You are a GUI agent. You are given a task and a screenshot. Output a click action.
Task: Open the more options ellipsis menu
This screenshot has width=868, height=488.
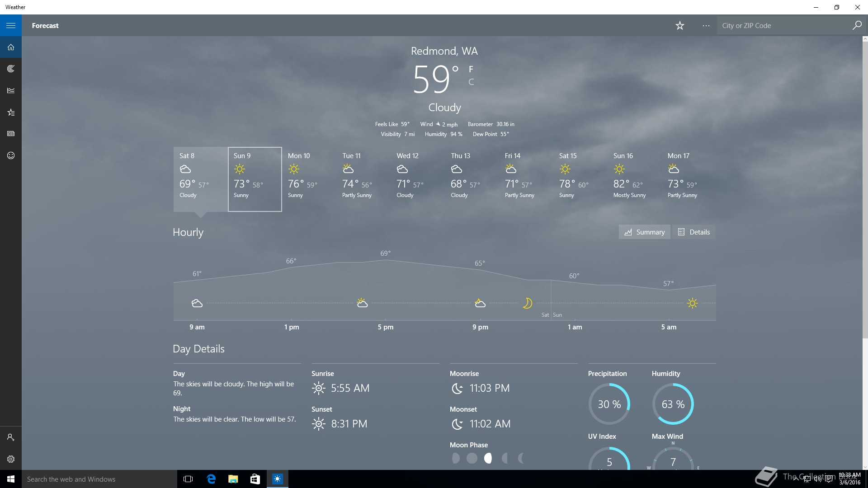[x=706, y=26]
